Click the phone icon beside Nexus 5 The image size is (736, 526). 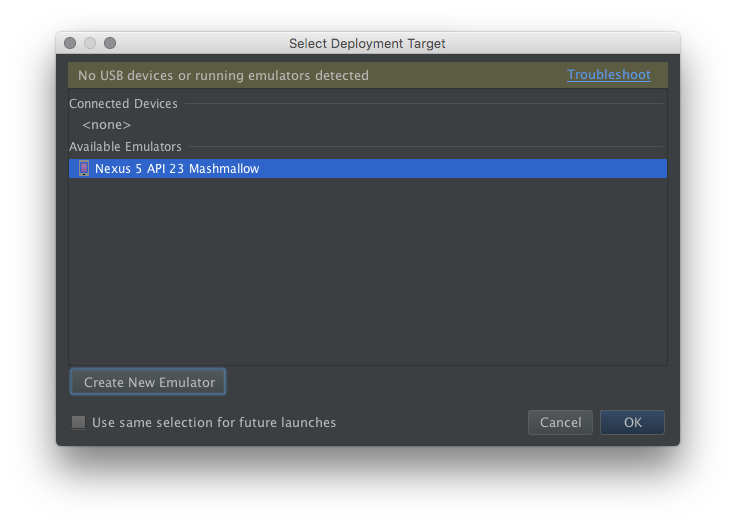[x=84, y=169]
